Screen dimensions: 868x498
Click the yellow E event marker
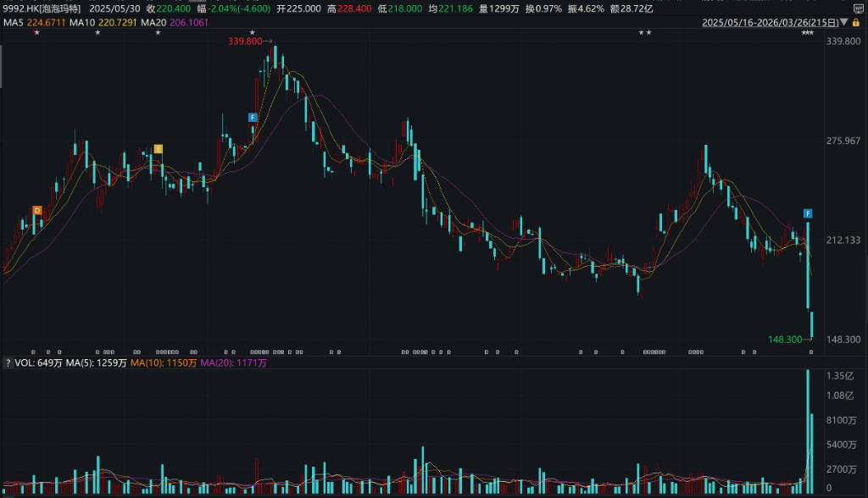click(x=158, y=149)
